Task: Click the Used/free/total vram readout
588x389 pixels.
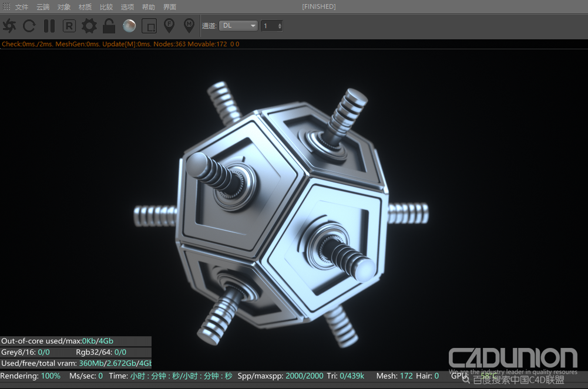Action: click(76, 363)
